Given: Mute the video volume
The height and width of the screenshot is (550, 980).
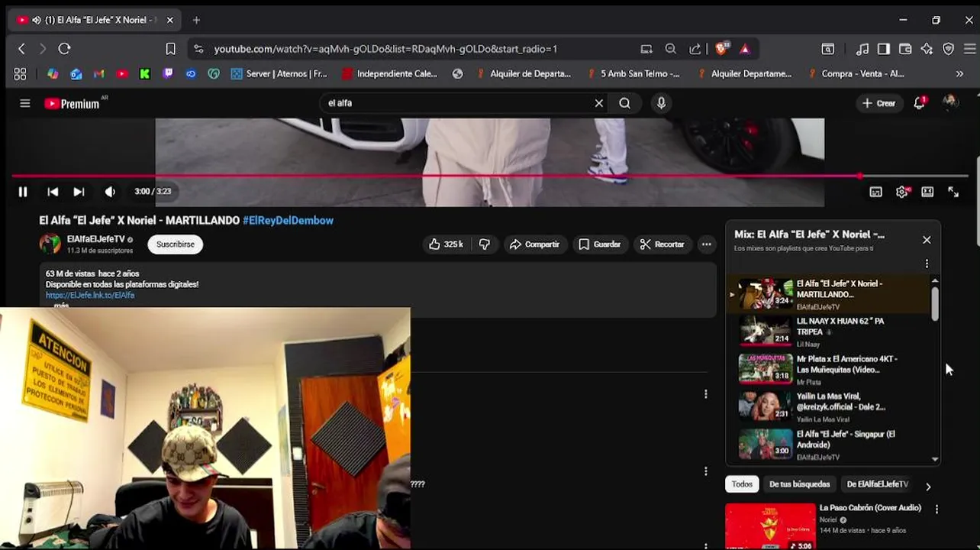Looking at the screenshot, I should coord(110,192).
